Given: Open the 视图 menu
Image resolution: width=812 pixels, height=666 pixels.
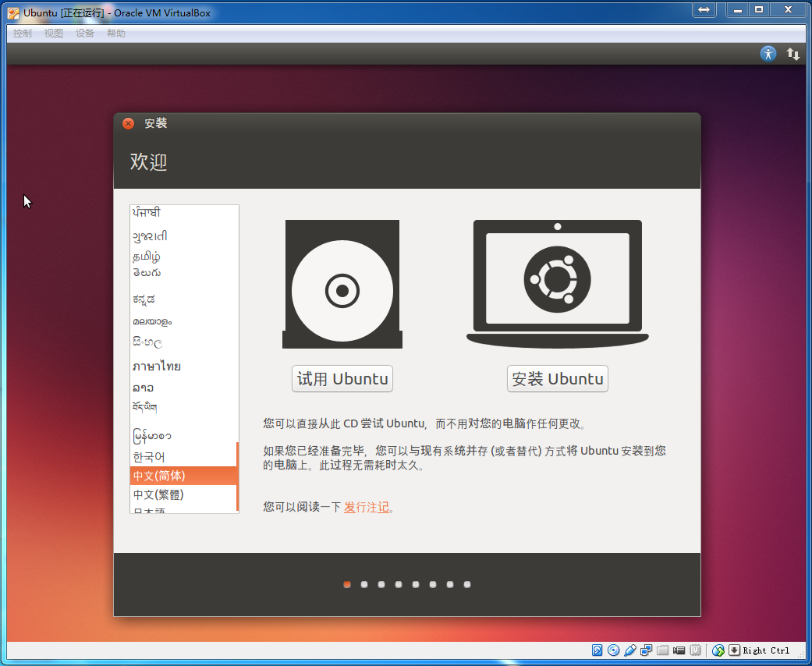Looking at the screenshot, I should (x=53, y=34).
